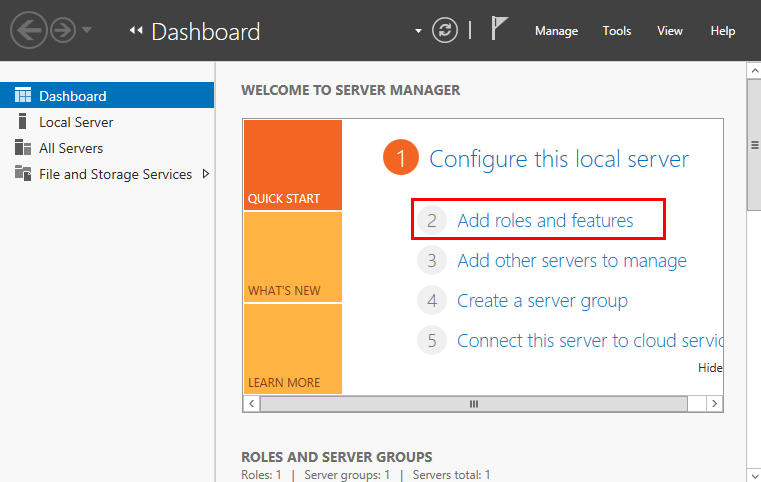Screen dimensions: 761x482
Task: Click the ROLES AND SERVER GROUPS heading
Action: [x=336, y=457]
